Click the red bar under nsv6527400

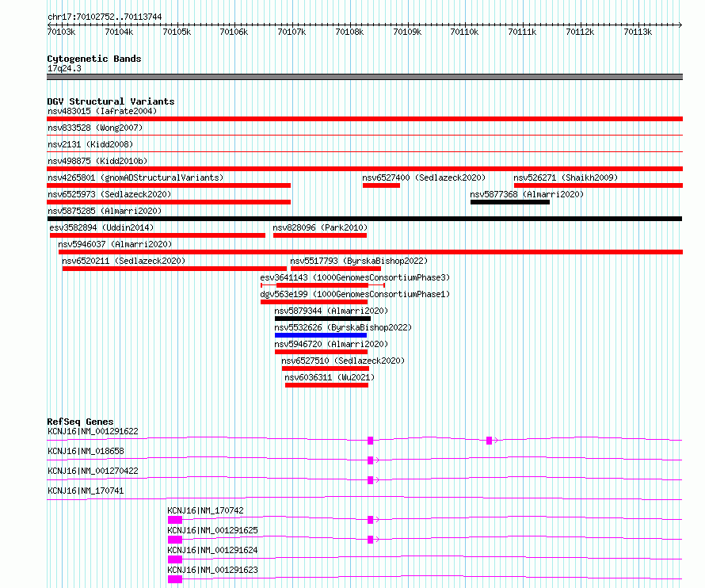click(x=381, y=185)
